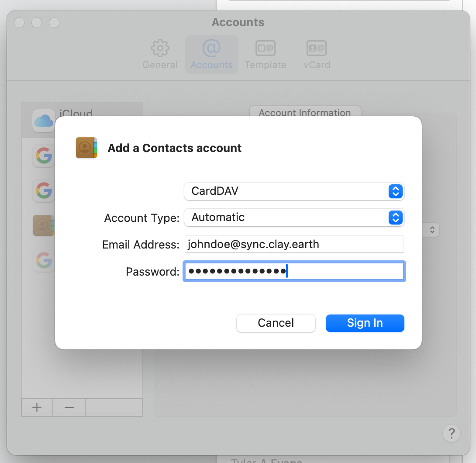Viewport: 476px width, 463px height.
Task: Select the first Google account icon
Action: point(44,155)
